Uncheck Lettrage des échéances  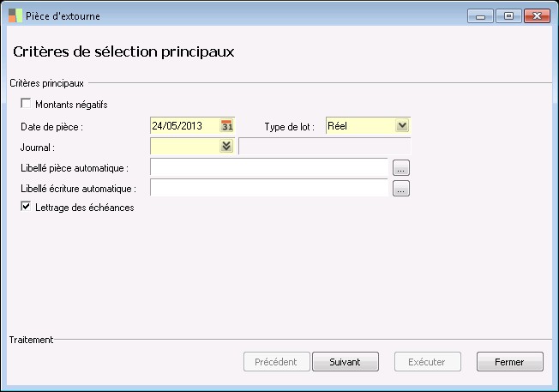click(27, 207)
